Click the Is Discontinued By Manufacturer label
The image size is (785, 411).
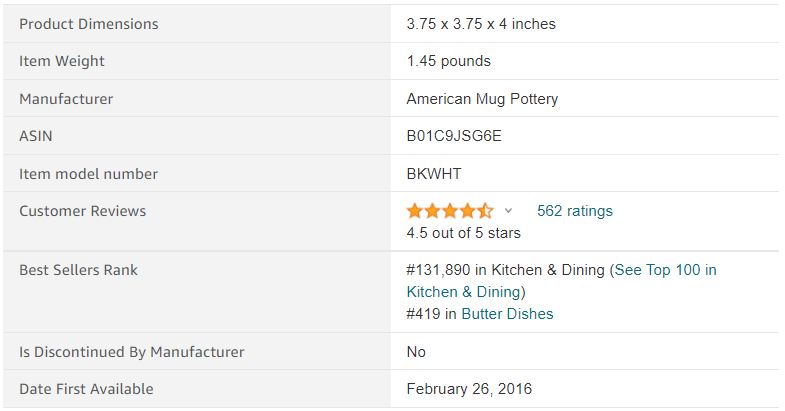pyautogui.click(x=131, y=352)
